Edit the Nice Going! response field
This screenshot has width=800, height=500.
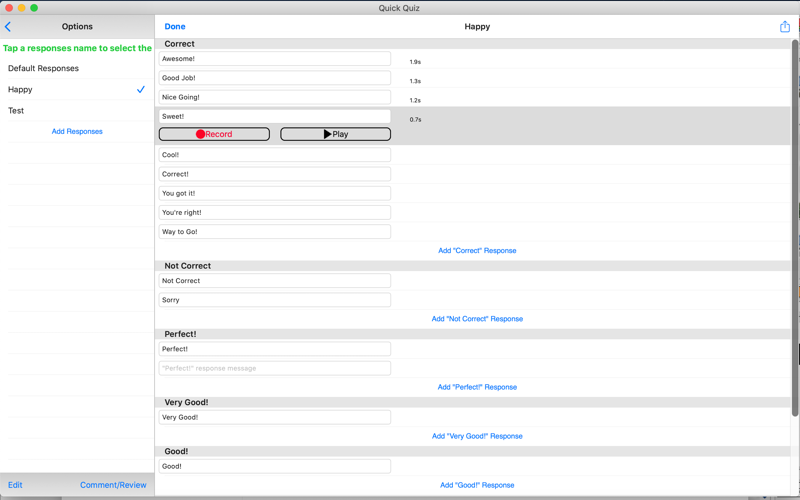[x=274, y=97]
